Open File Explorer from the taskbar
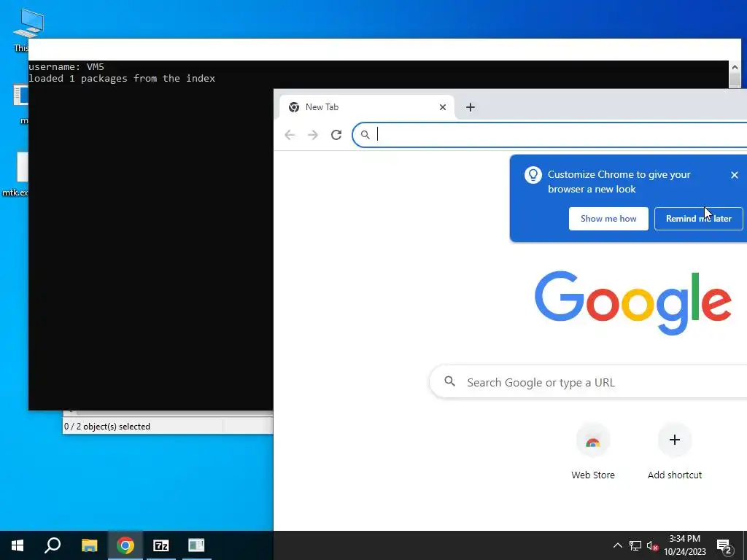This screenshot has height=560, width=747. pos(89,545)
